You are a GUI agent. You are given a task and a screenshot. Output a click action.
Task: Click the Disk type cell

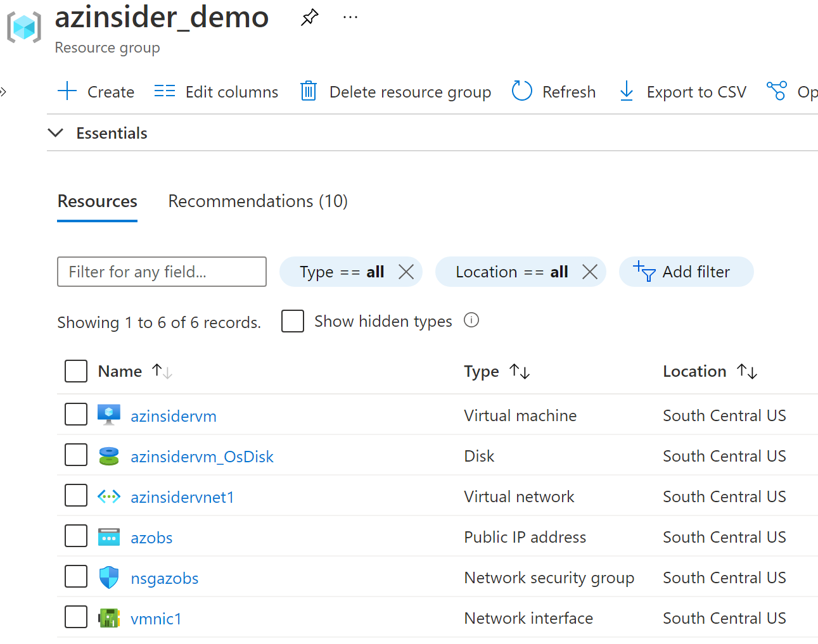coord(479,456)
